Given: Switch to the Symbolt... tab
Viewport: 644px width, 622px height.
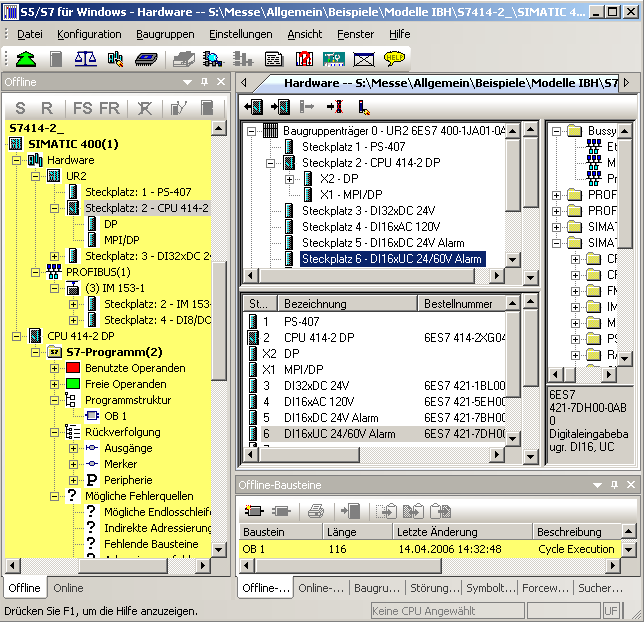Looking at the screenshot, I should (490, 588).
